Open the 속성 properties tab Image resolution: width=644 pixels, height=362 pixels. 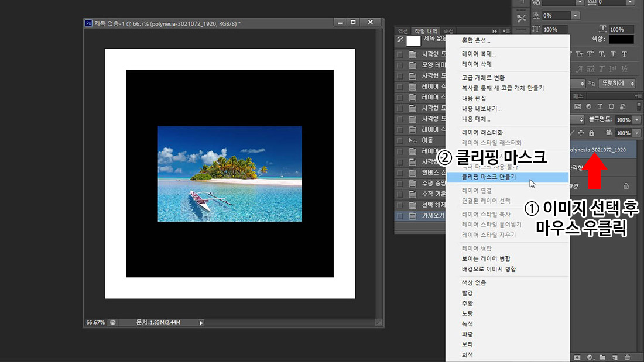448,31
